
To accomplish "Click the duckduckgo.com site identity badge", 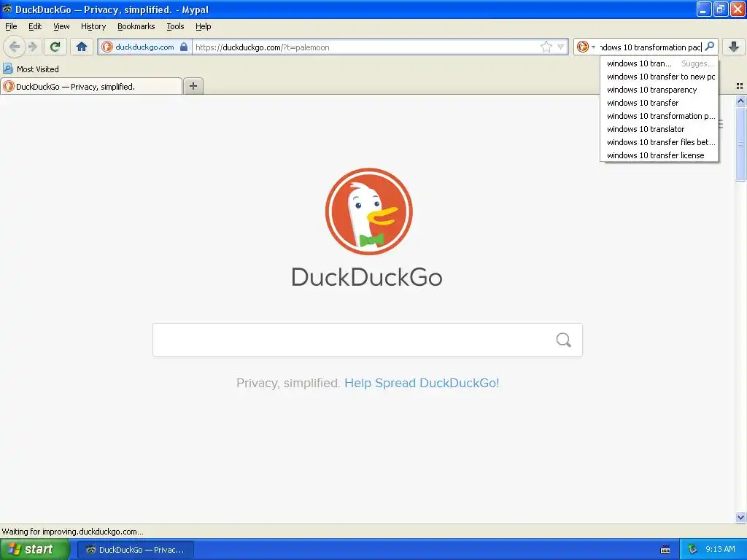I will (145, 47).
